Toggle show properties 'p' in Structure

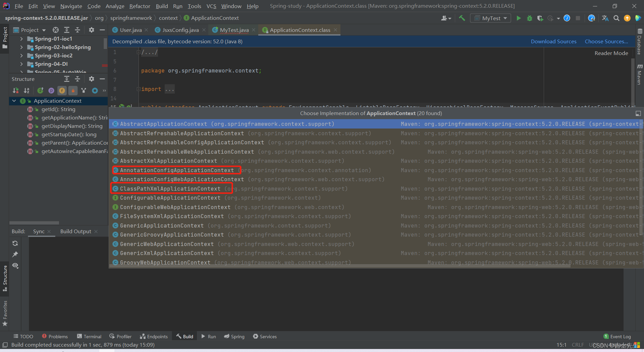click(x=51, y=90)
